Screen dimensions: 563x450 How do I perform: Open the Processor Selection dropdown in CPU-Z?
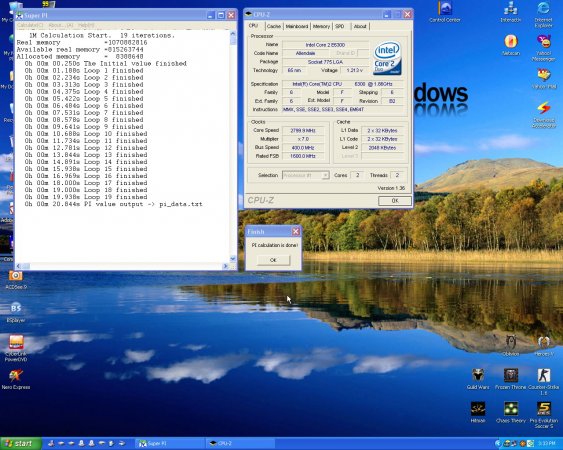pos(306,175)
